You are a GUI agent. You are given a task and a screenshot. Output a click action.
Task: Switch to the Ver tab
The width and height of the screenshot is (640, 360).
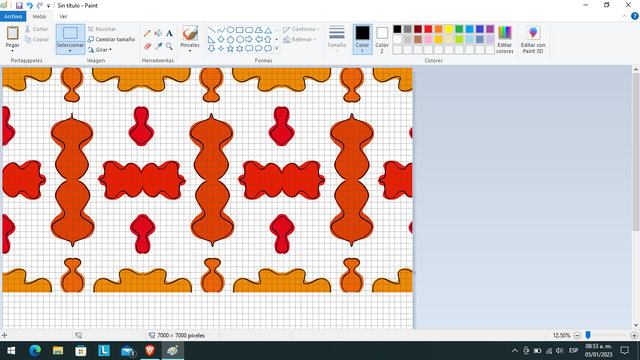tap(63, 16)
